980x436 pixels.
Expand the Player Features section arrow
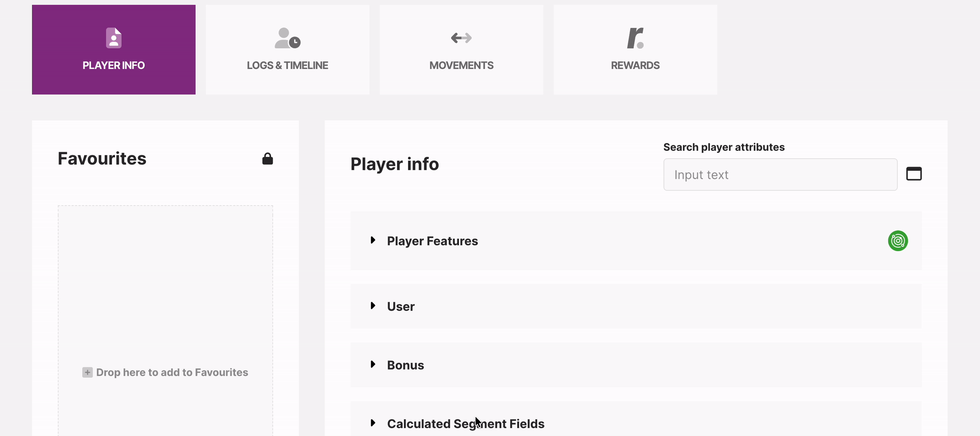coord(373,240)
